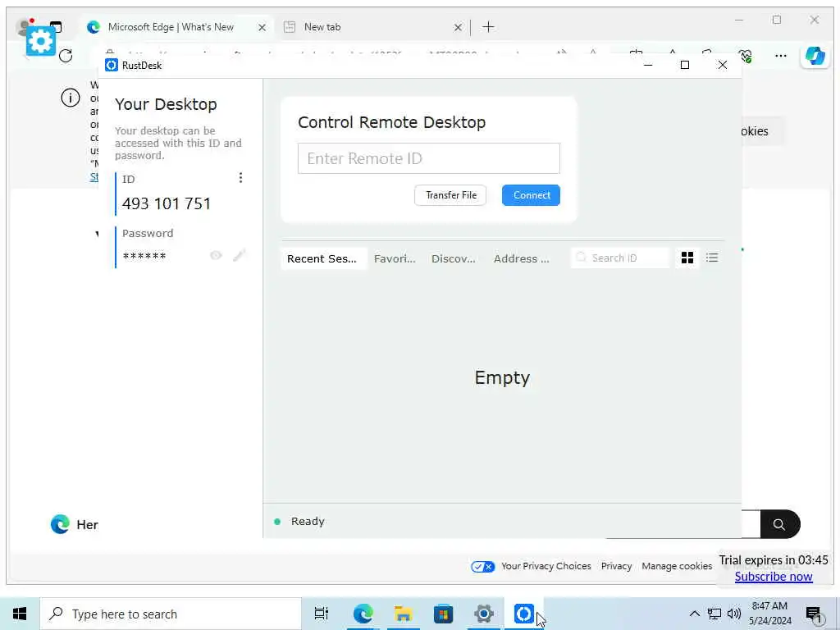
Task: Switch sessions to grid view
Action: point(687,258)
